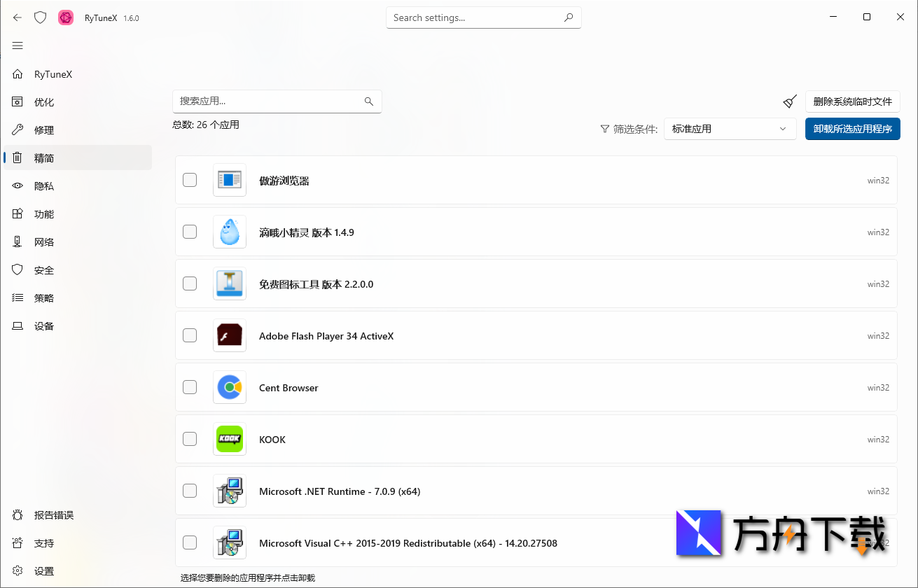The width and height of the screenshot is (918, 588).
Task: Open the 标准应用 filter dropdown
Action: 730,129
